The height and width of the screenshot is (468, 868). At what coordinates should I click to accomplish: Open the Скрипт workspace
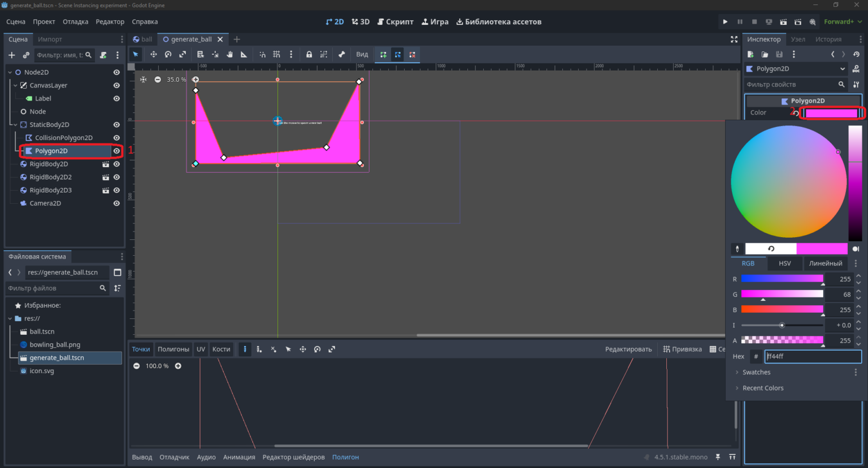pos(396,22)
